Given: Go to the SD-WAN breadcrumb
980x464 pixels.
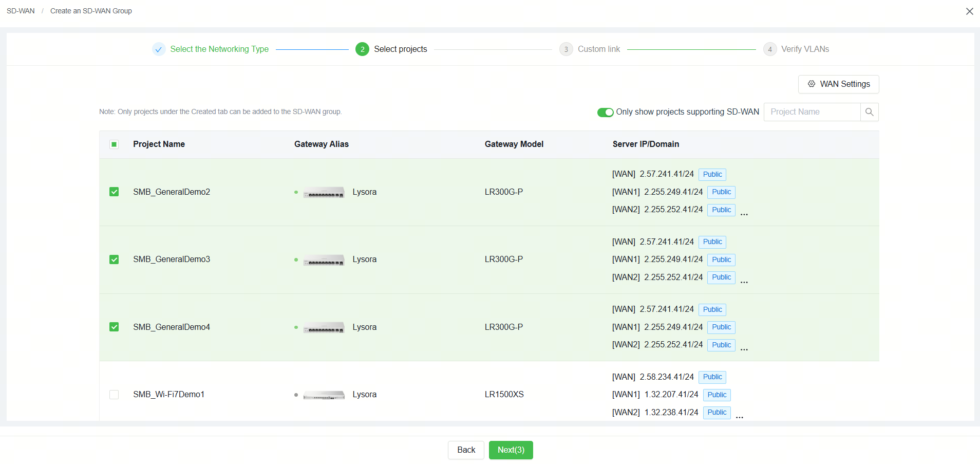Looking at the screenshot, I should point(21,11).
